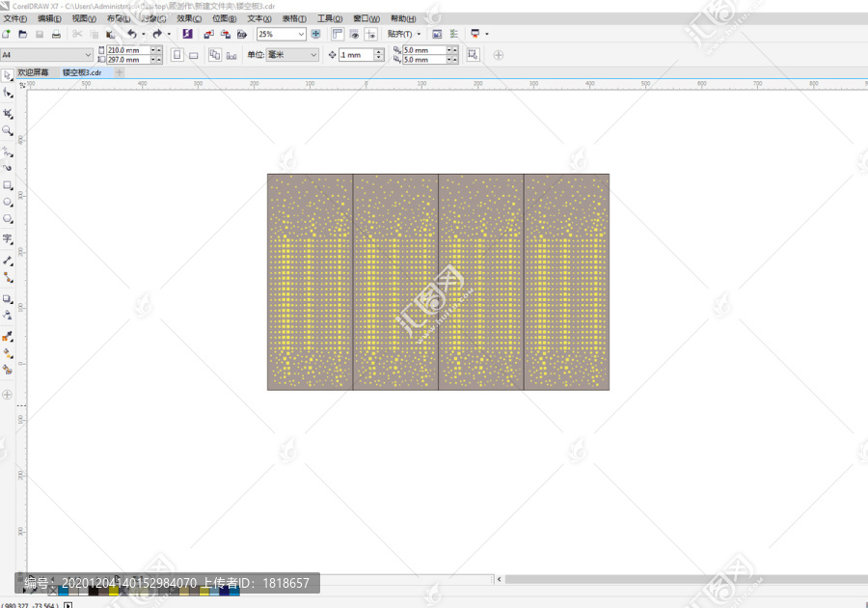Viewport: 868px width, 608px height.
Task: Toggle apply layout to all pages
Action: click(215, 55)
